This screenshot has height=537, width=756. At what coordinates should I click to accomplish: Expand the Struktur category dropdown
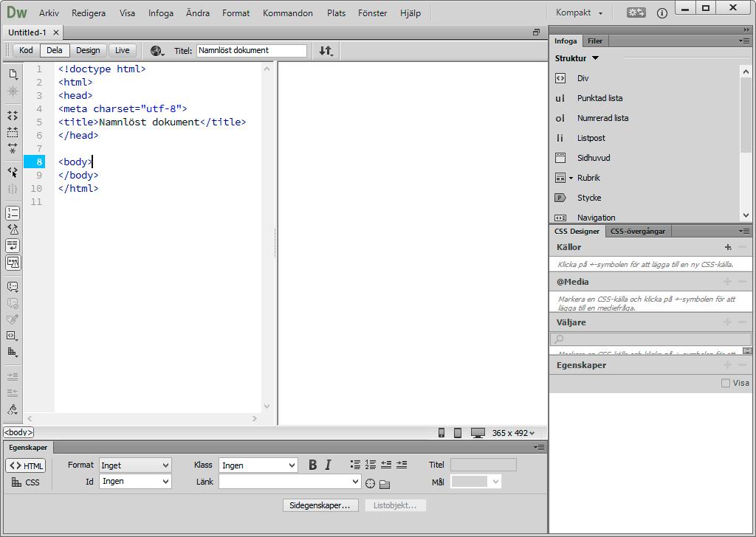pyautogui.click(x=596, y=58)
